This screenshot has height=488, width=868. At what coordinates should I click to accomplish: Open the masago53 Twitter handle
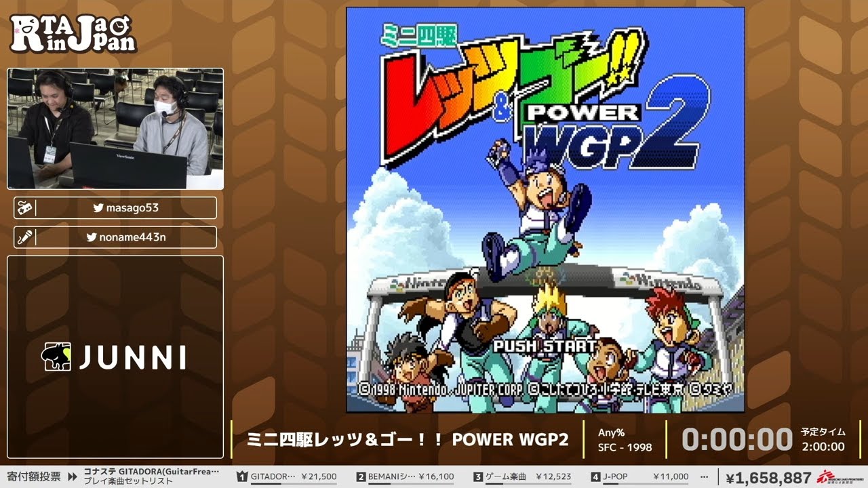point(132,208)
